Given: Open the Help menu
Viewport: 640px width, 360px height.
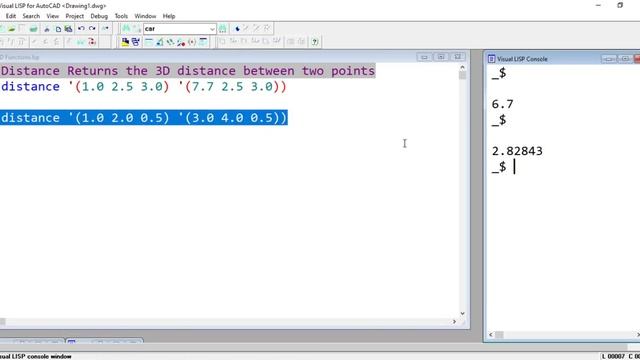Looking at the screenshot, I should pyautogui.click(x=169, y=16).
